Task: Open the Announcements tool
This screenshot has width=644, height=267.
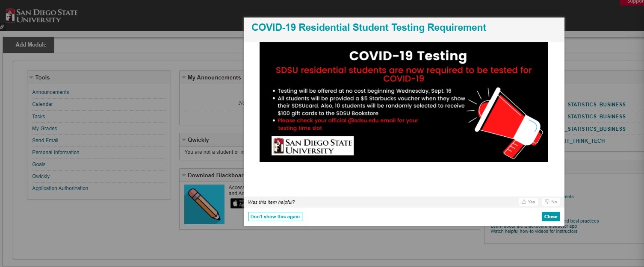Action: (x=50, y=92)
